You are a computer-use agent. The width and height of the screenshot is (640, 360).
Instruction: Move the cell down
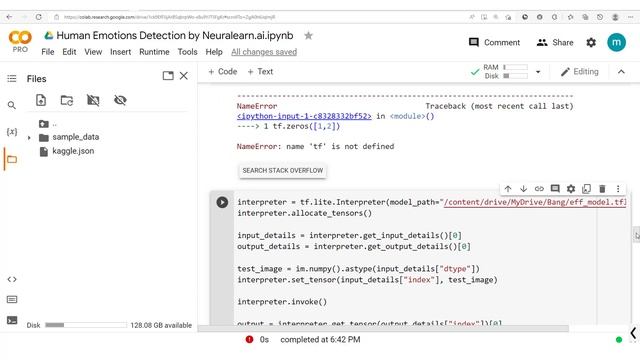click(x=523, y=189)
